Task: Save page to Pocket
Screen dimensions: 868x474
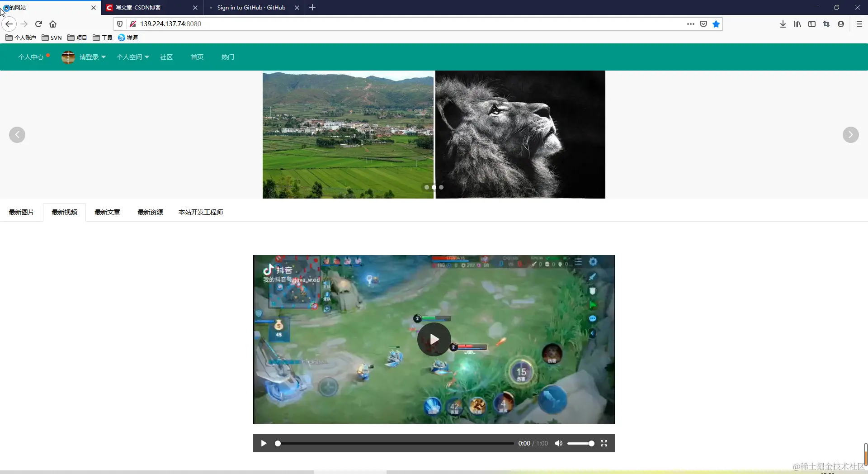Action: tap(703, 24)
